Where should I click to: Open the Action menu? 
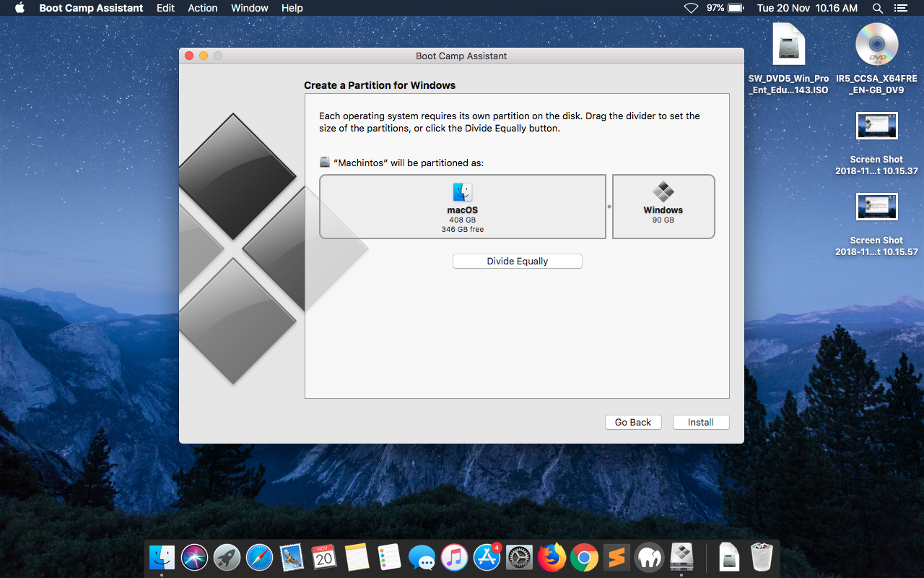[x=203, y=8]
